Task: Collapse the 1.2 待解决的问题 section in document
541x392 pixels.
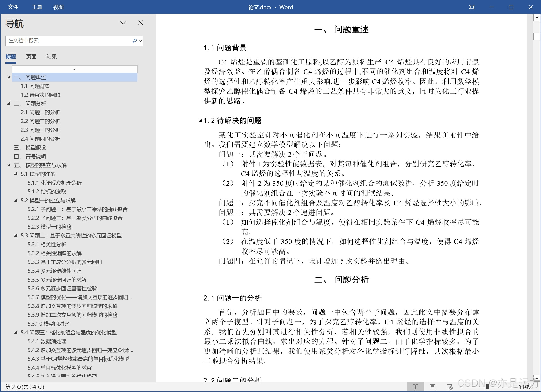Action: 200,121
